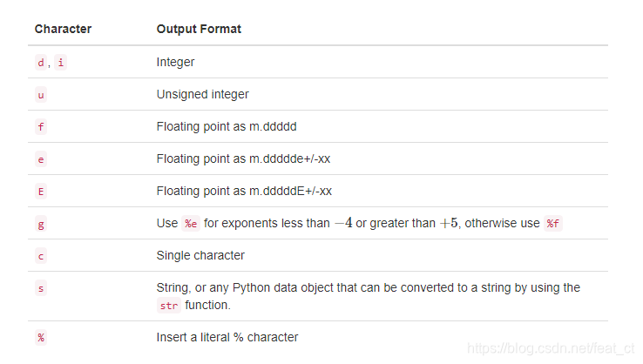643x364 pixels.
Task: Select the lowercase 'e' code badge
Action: [x=41, y=159]
